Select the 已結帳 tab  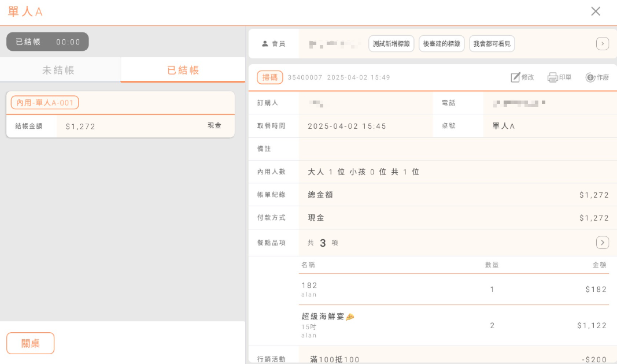pyautogui.click(x=183, y=70)
